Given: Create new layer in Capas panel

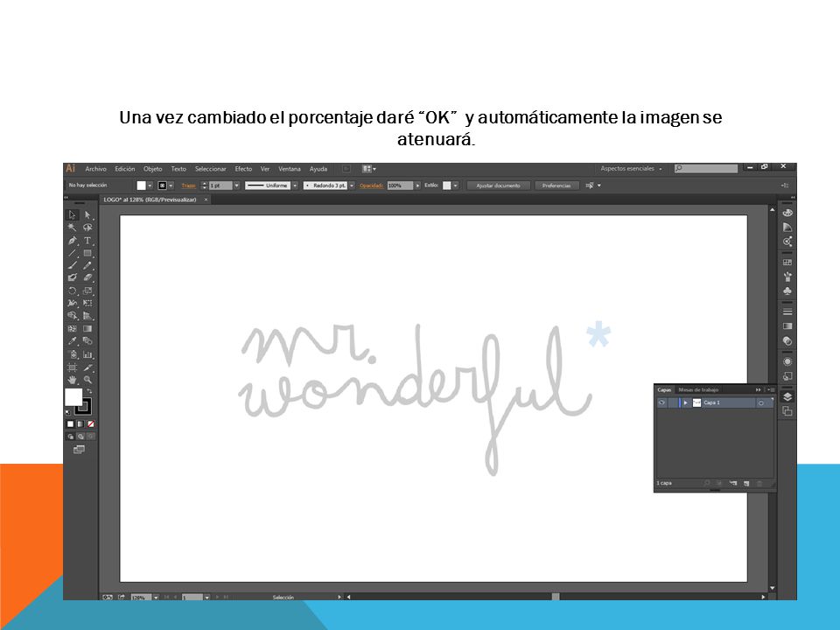Looking at the screenshot, I should pyautogui.click(x=746, y=483).
